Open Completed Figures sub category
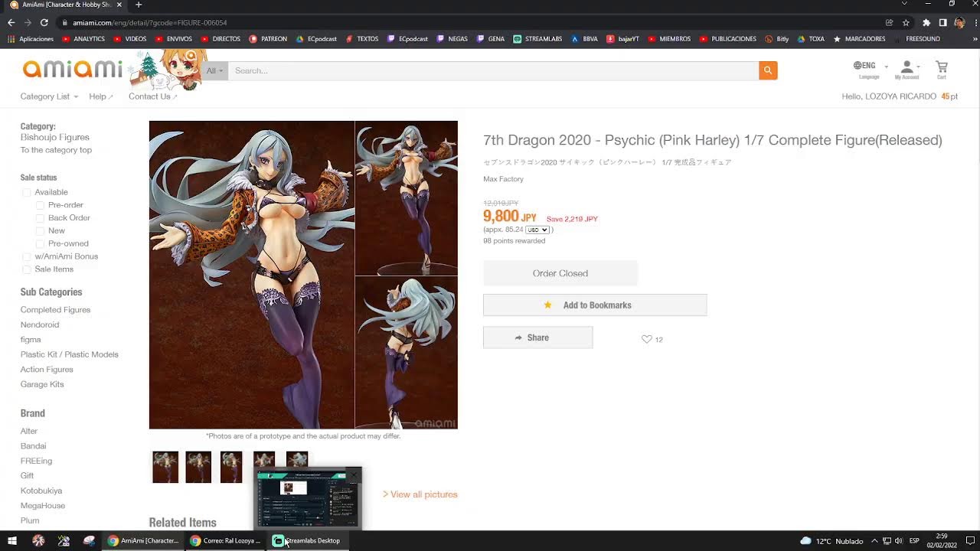 coord(55,310)
